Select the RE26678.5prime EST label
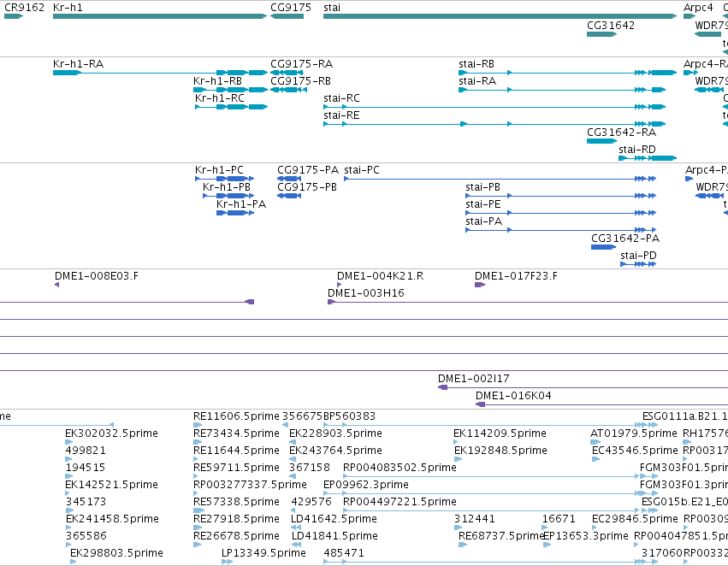 point(236,536)
